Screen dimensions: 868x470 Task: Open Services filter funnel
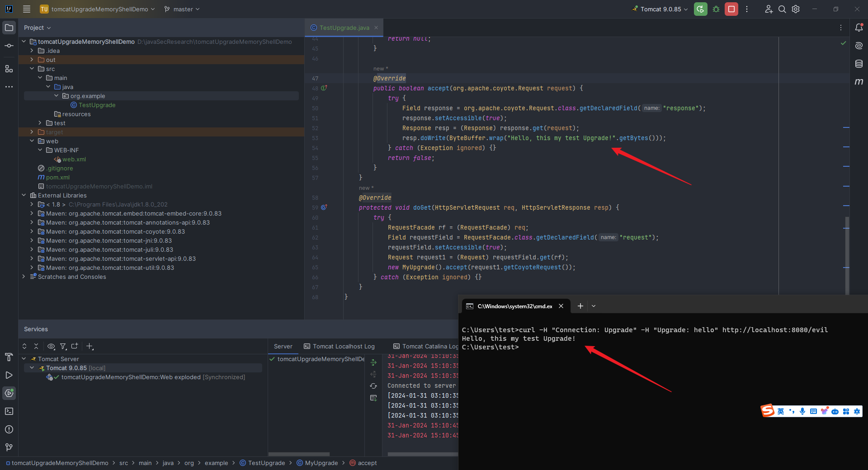tap(63, 346)
